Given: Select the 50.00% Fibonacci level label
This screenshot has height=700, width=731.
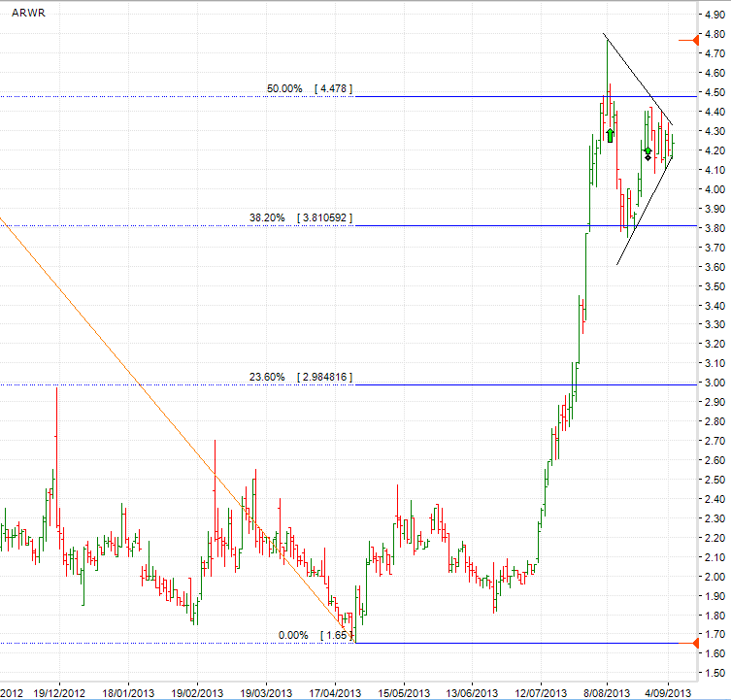Looking at the screenshot, I should (284, 88).
